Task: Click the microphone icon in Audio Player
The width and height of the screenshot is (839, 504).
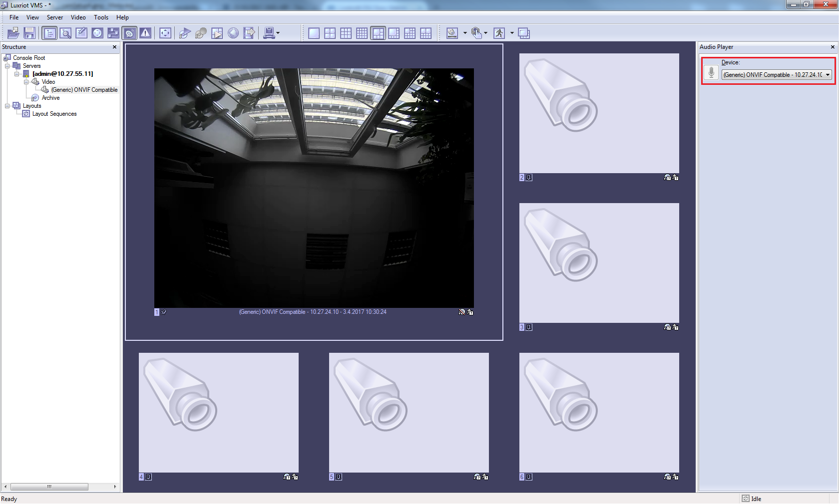Action: point(711,73)
